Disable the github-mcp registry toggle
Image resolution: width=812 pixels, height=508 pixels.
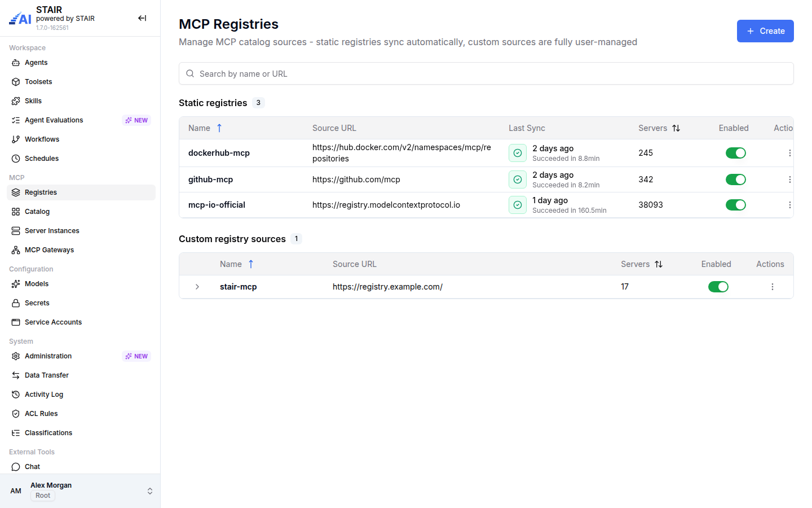[x=735, y=179]
